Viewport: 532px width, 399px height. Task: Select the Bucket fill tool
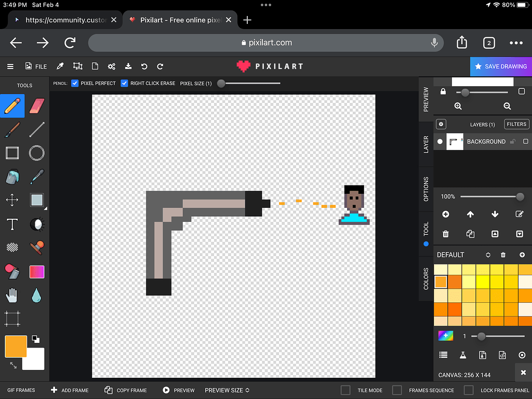pos(12,177)
